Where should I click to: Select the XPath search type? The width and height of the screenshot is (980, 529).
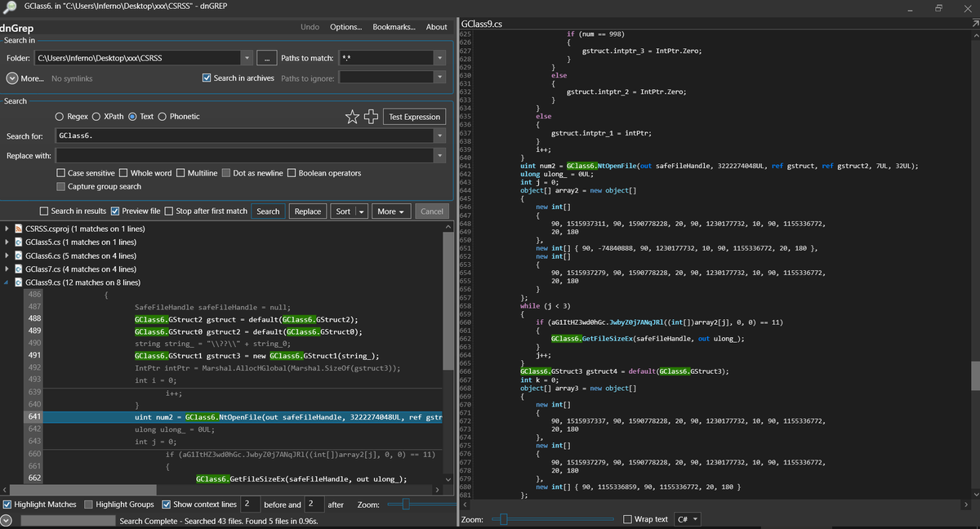coord(108,117)
